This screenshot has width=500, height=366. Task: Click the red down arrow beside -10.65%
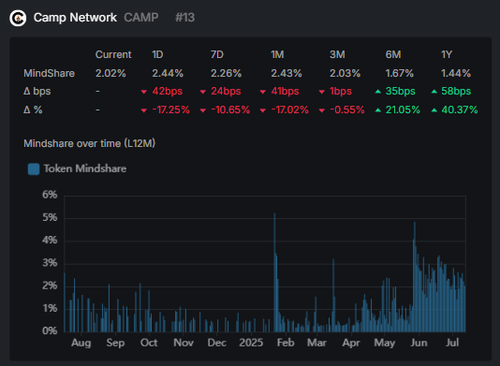tap(203, 111)
